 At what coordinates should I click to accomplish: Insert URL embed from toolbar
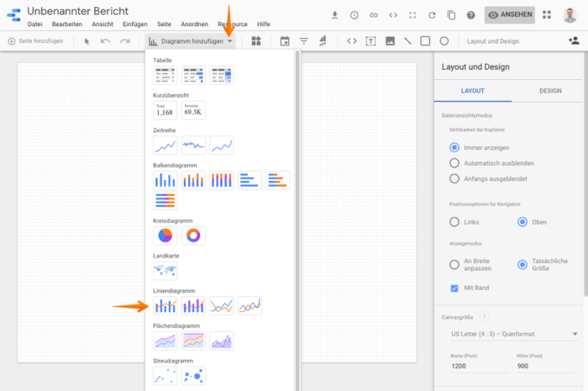(352, 41)
